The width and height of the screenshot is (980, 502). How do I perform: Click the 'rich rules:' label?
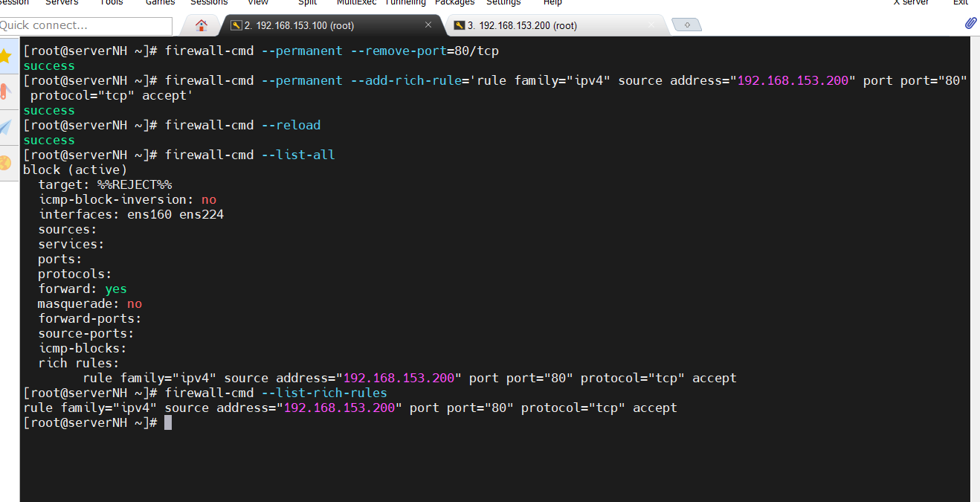[x=79, y=363]
